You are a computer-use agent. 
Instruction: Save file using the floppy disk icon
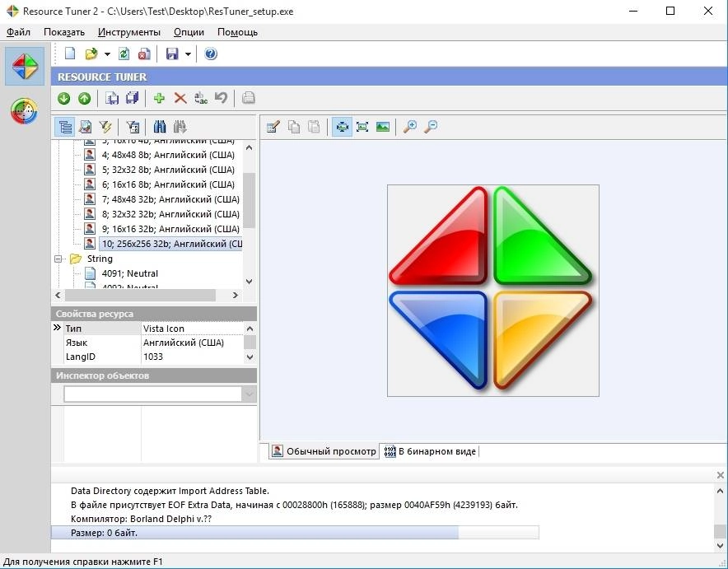coord(172,54)
